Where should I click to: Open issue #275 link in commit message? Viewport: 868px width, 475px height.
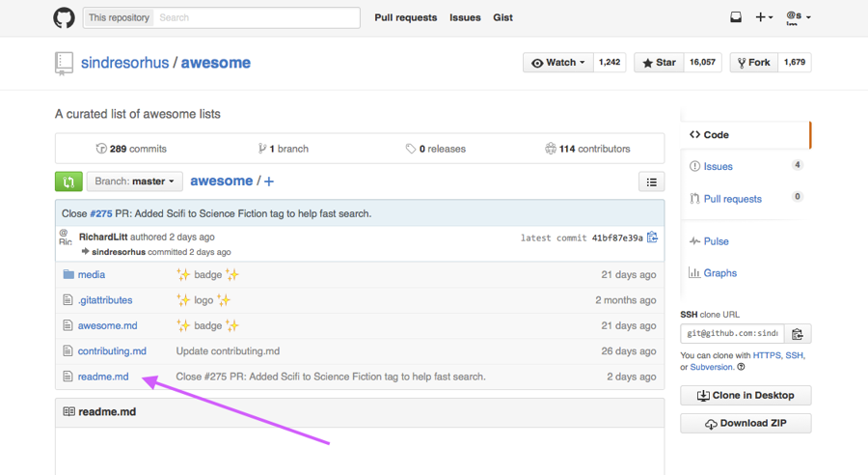(100, 213)
